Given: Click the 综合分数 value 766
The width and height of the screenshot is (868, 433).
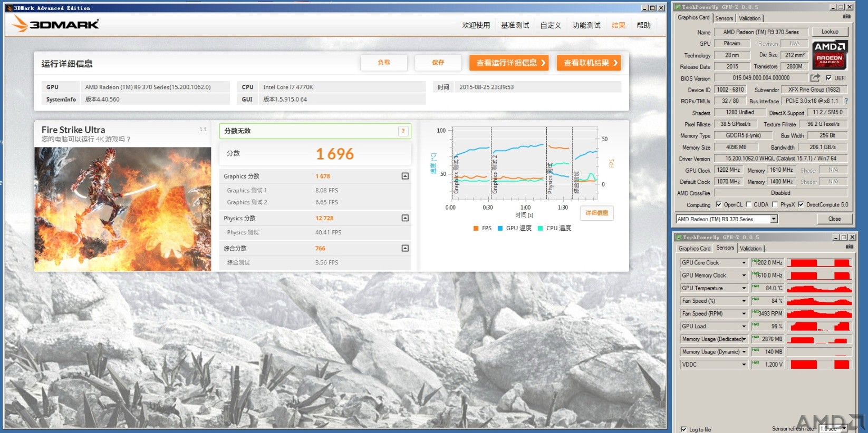Looking at the screenshot, I should (320, 249).
